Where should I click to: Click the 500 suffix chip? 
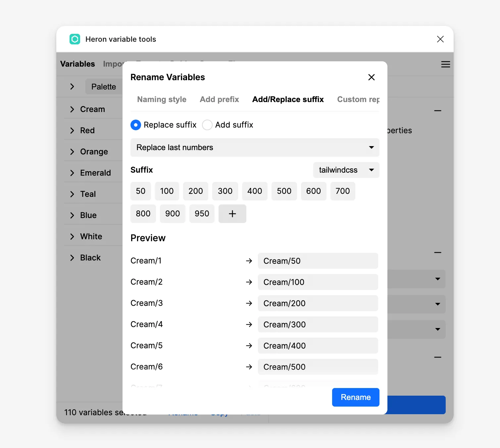284,191
